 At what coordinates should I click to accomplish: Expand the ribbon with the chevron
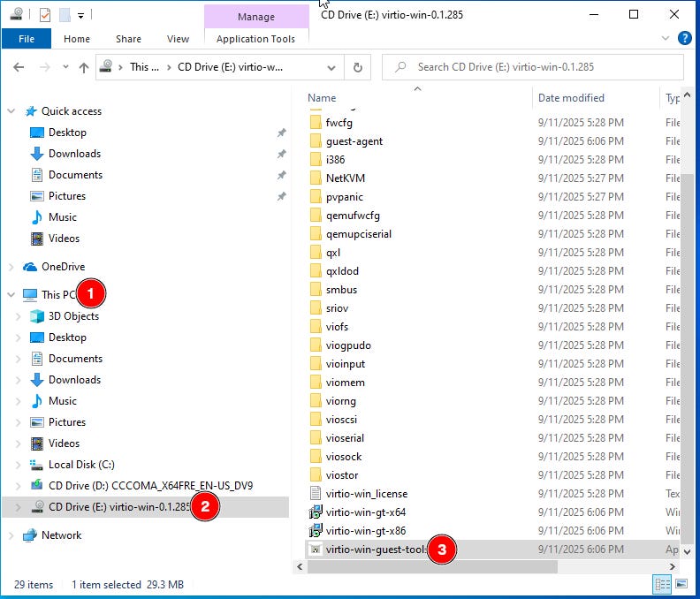click(666, 38)
